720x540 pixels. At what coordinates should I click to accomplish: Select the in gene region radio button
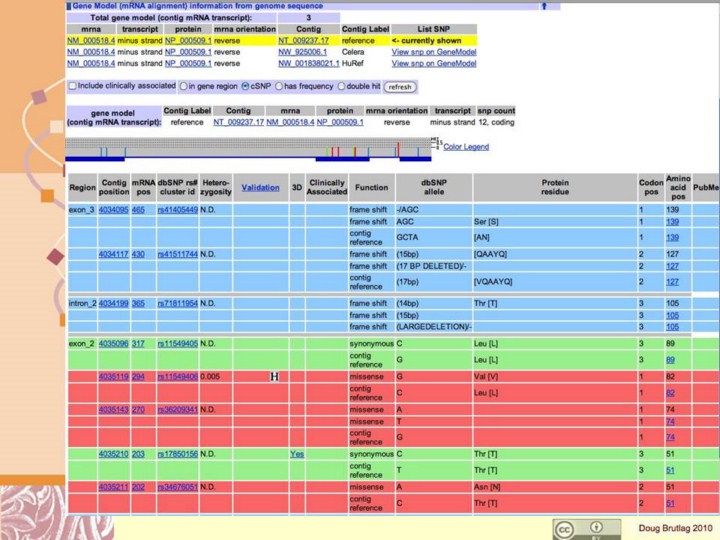tap(183, 86)
